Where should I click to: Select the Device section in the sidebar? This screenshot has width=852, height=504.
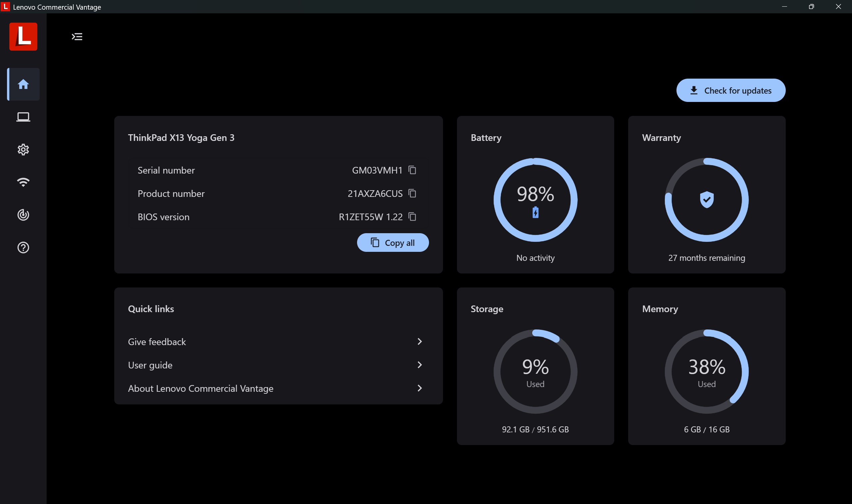pos(23,117)
